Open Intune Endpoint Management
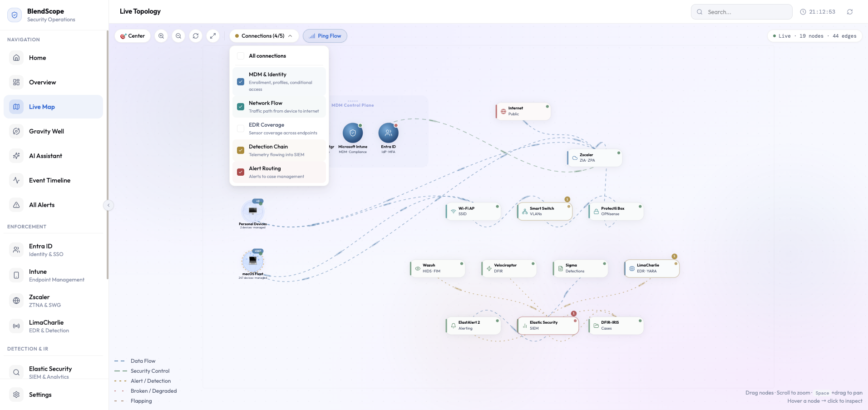The height and width of the screenshot is (410, 868). [x=54, y=275]
